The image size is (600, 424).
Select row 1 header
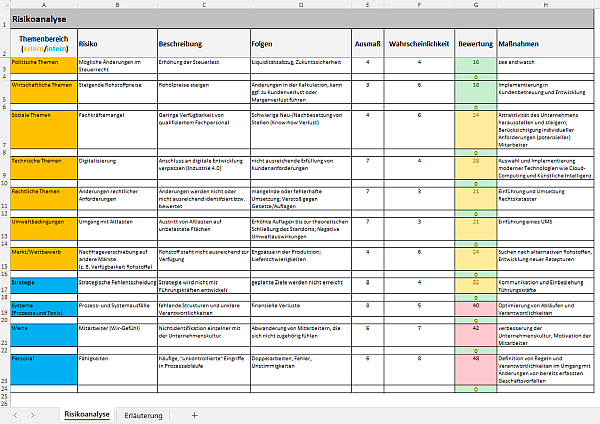(4, 18)
